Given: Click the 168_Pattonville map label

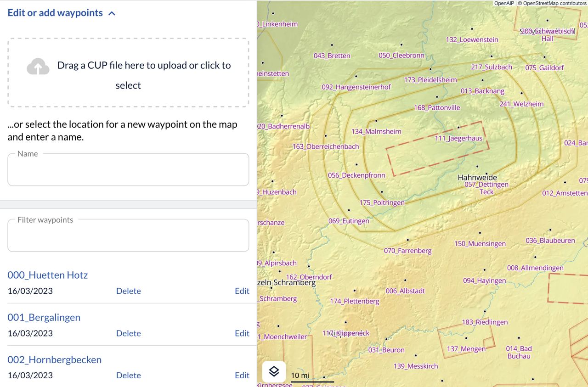Looking at the screenshot, I should click(x=437, y=108).
